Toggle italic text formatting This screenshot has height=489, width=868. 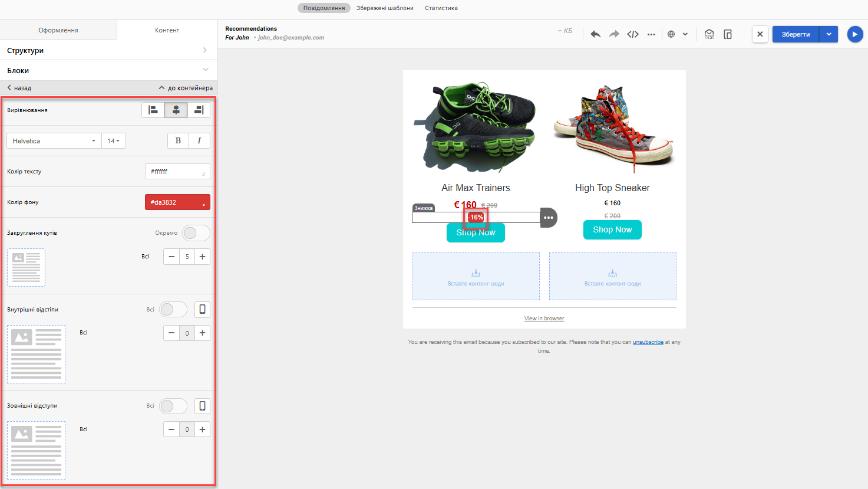[199, 141]
